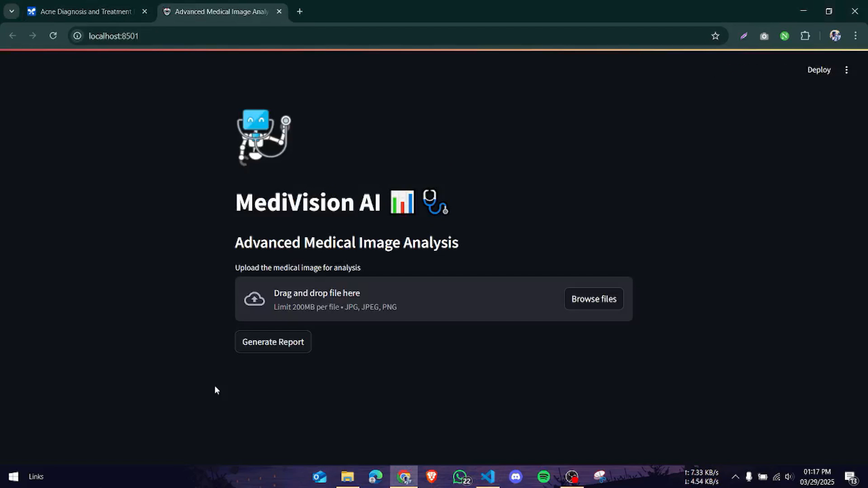Open Visual Studio Code from the taskbar

coord(488,477)
